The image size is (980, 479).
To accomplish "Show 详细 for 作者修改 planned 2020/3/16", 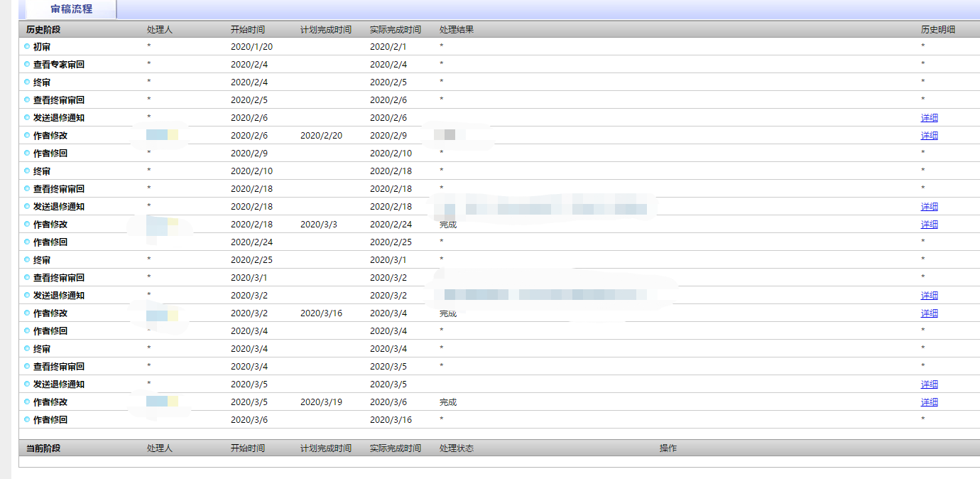I will 929,313.
